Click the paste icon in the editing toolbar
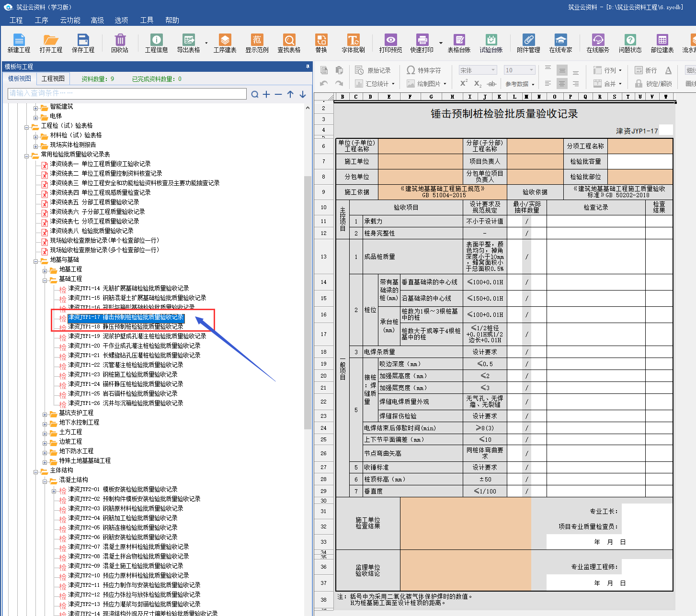The height and width of the screenshot is (616, 696). (339, 70)
